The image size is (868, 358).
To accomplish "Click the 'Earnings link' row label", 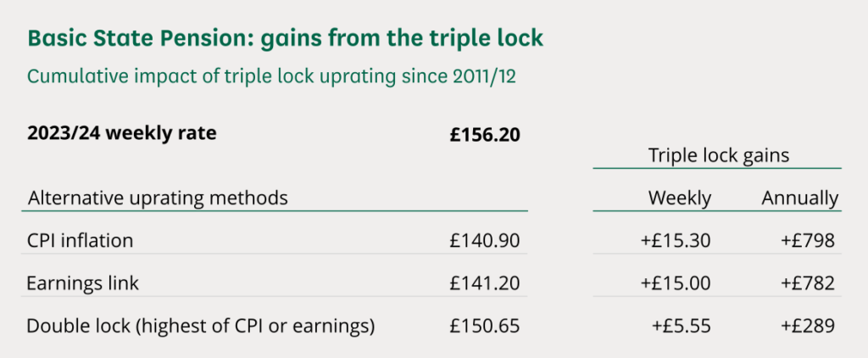I will coord(81,282).
